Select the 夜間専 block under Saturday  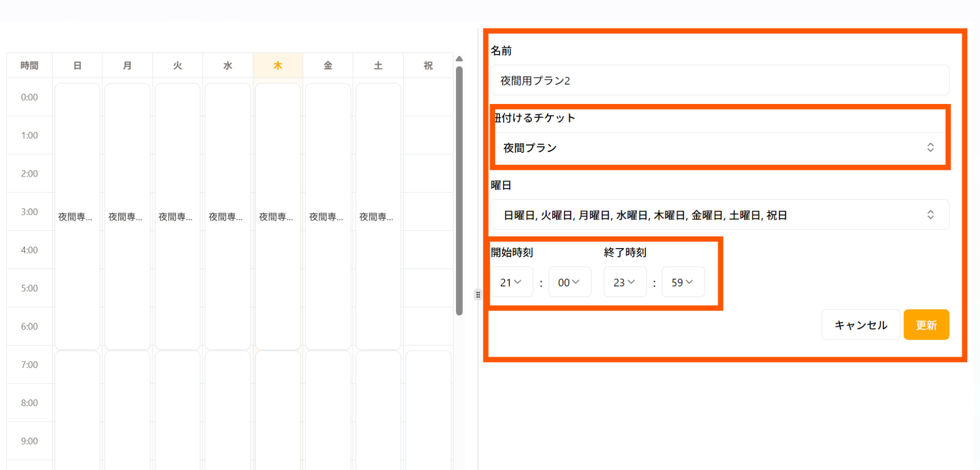378,217
